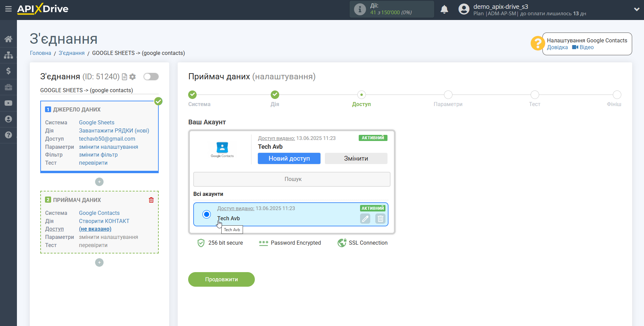Open video tutorials YouTube icon in sidebar
644x326 pixels.
click(x=8, y=103)
